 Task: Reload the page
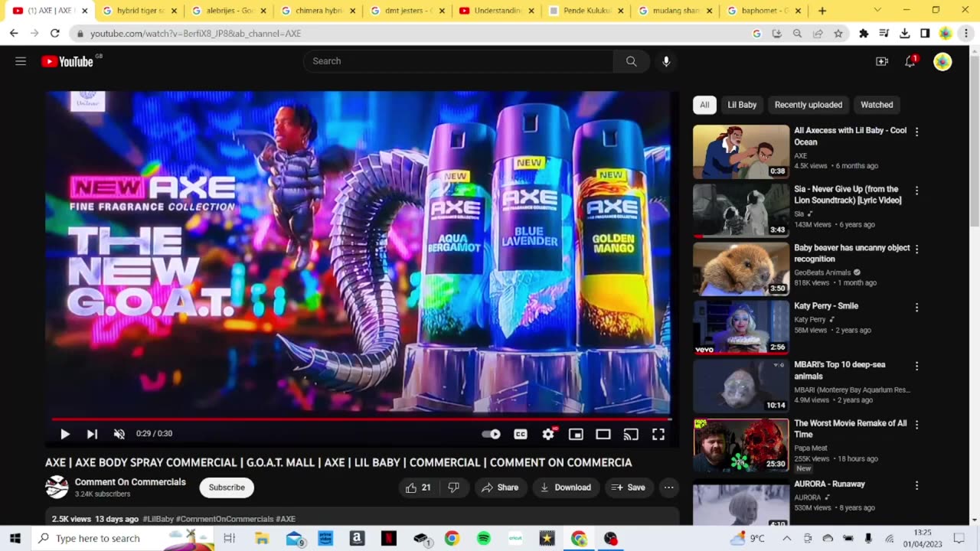pos(55,34)
